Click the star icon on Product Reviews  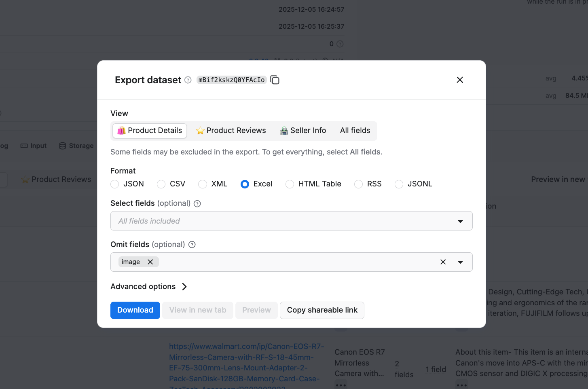coord(200,130)
